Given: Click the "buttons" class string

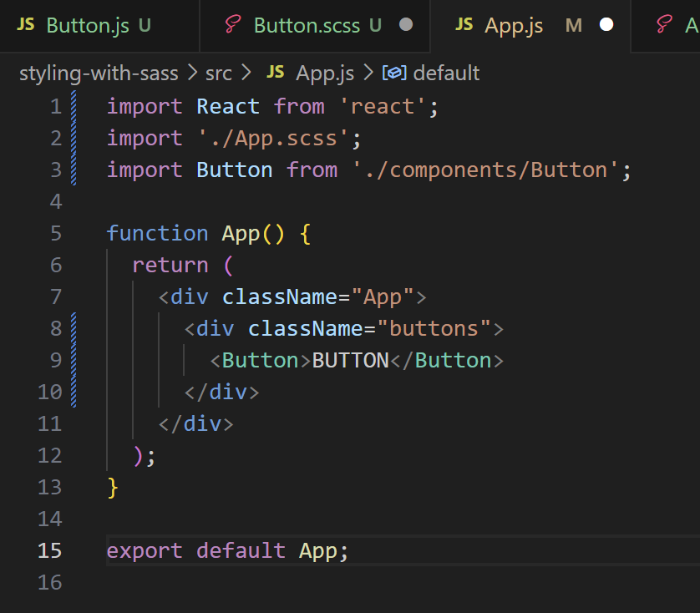Looking at the screenshot, I should pyautogui.click(x=434, y=329).
